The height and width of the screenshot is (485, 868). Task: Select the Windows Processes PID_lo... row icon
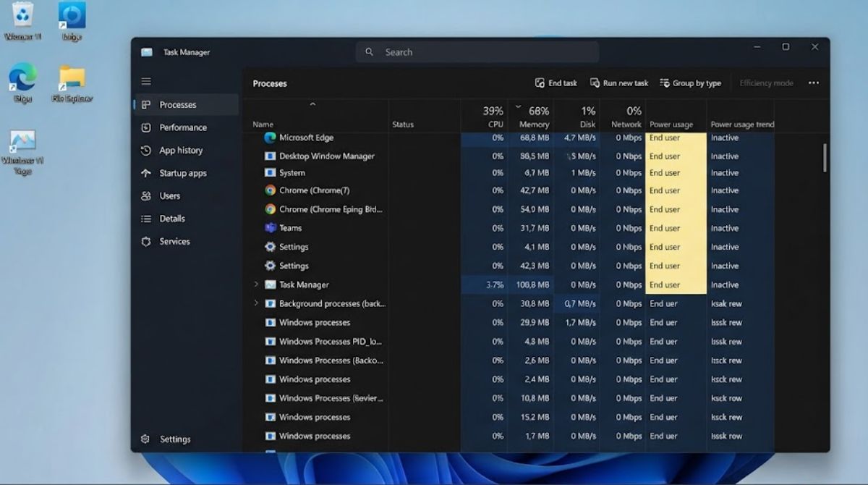[270, 342]
